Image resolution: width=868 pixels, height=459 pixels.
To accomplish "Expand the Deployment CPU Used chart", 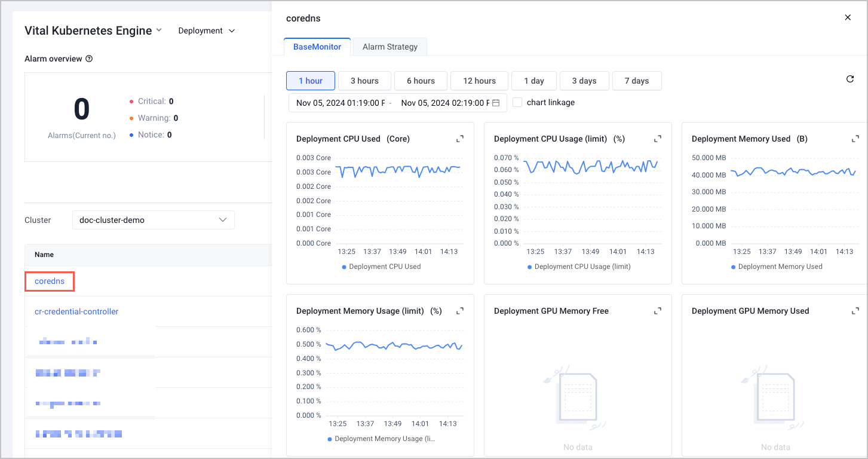I will click(460, 139).
